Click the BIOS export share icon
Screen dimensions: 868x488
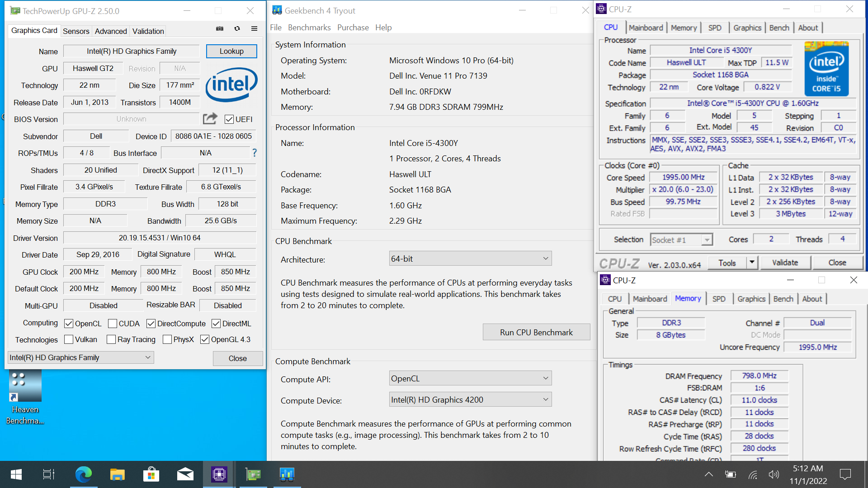coord(210,118)
